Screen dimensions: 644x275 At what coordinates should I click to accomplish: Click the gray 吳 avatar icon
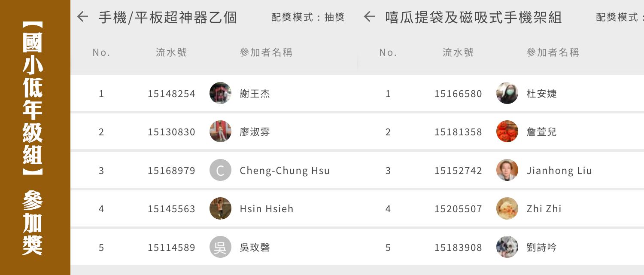click(x=220, y=247)
